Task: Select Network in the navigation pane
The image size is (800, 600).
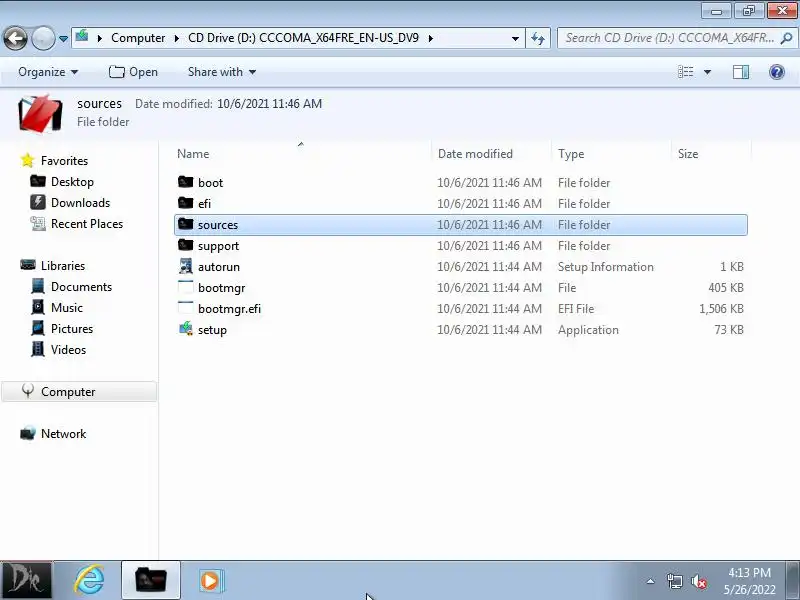Action: (x=63, y=434)
